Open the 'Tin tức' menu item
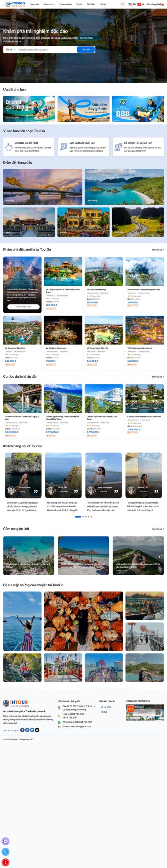This screenshot has width=167, height=868. pos(79,4)
